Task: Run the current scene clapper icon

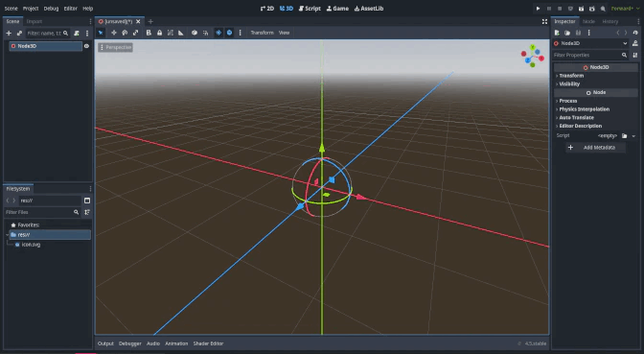Action: click(x=581, y=9)
